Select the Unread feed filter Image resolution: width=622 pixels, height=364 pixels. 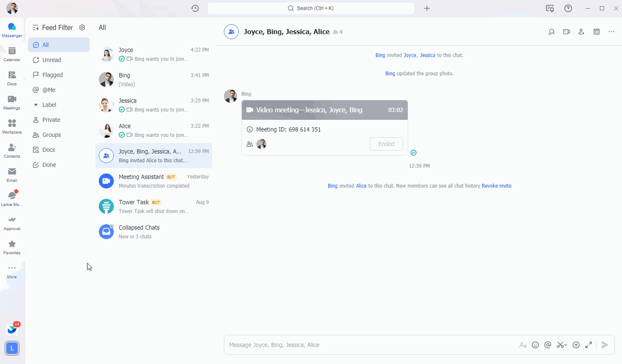(x=52, y=60)
